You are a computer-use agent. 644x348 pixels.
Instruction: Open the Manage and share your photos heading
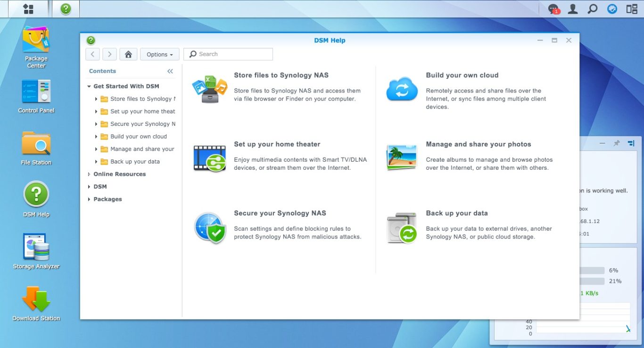(x=479, y=144)
